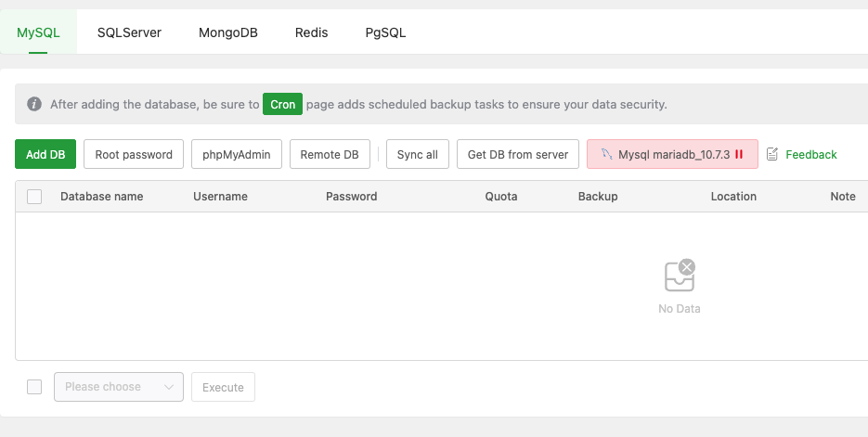The width and height of the screenshot is (868, 437).
Task: Toggle the select-all checkbox in table header
Action: tap(34, 197)
